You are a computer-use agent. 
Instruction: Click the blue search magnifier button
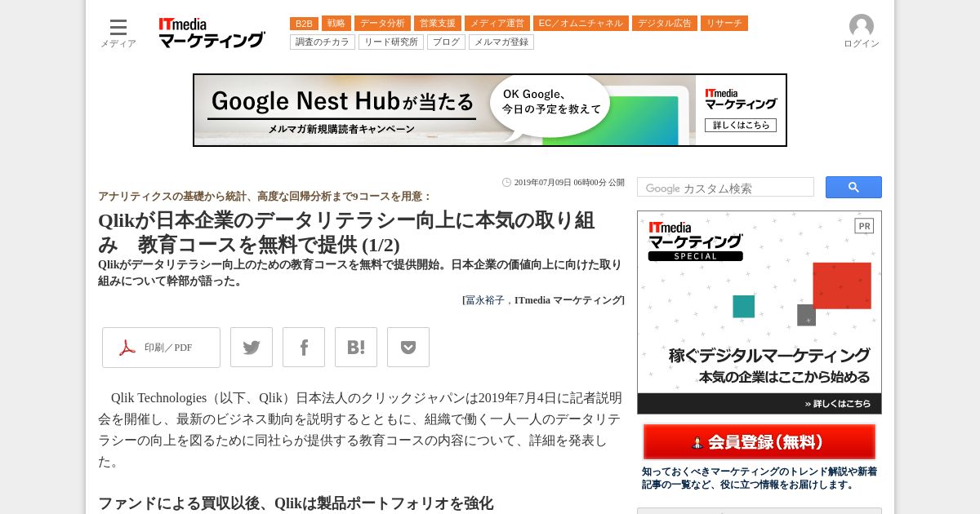pos(853,188)
